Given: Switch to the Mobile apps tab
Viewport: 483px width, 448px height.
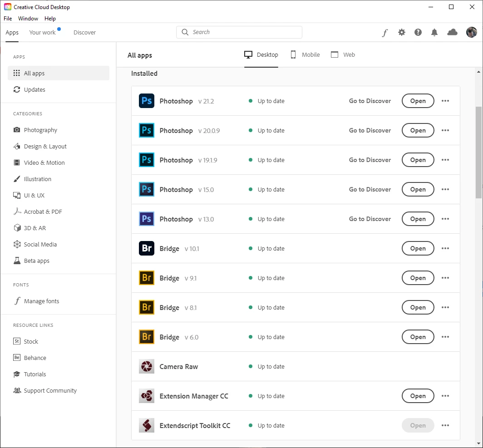Looking at the screenshot, I should coord(305,54).
